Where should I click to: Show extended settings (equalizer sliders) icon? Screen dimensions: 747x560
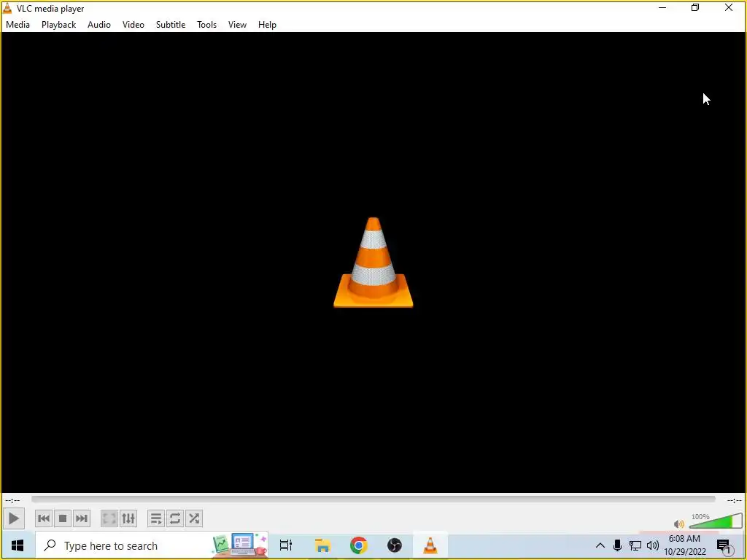pyautogui.click(x=128, y=518)
